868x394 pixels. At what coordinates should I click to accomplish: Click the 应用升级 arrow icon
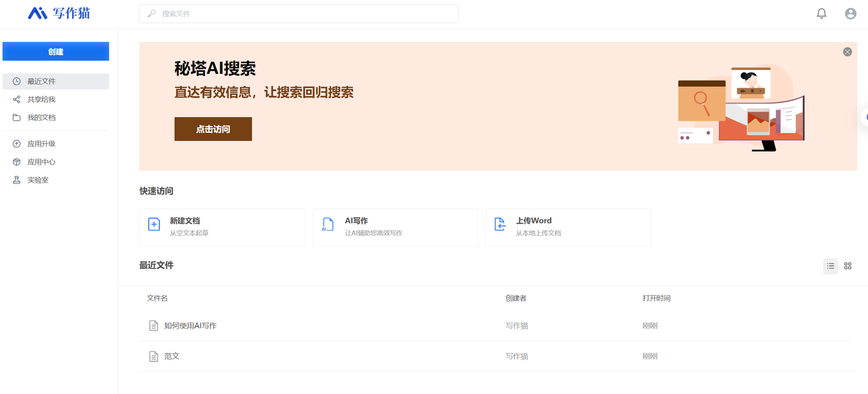point(17,144)
